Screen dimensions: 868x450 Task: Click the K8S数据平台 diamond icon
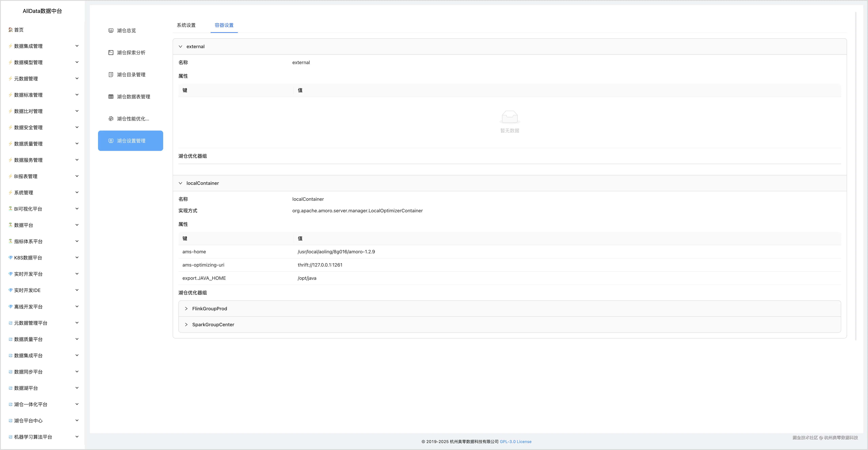pyautogui.click(x=11, y=258)
